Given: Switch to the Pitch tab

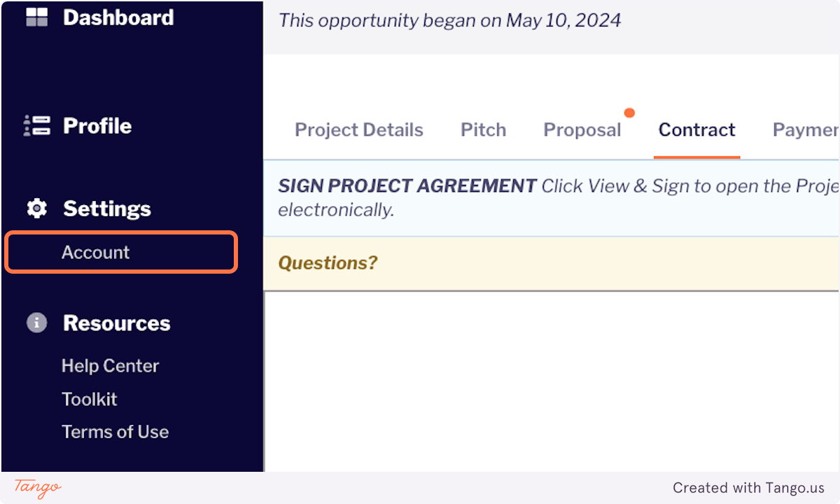Looking at the screenshot, I should pyautogui.click(x=483, y=129).
